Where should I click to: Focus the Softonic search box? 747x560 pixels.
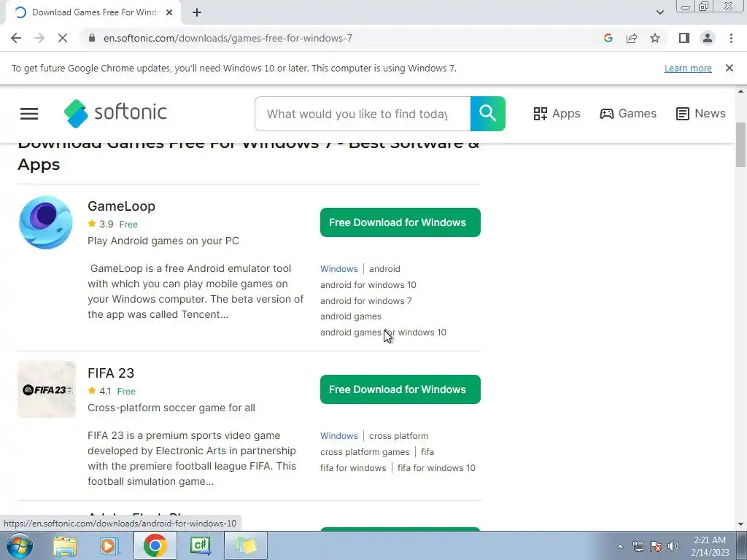pos(363,114)
